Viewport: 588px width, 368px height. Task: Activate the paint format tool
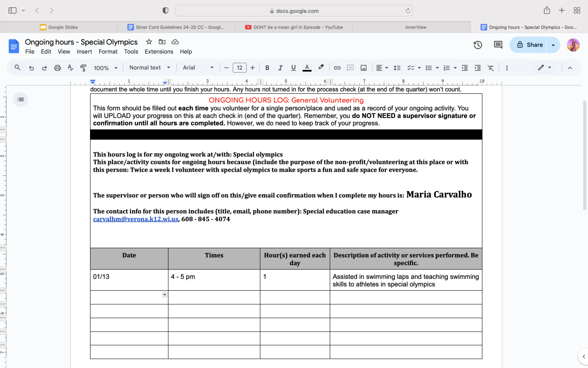(84, 68)
